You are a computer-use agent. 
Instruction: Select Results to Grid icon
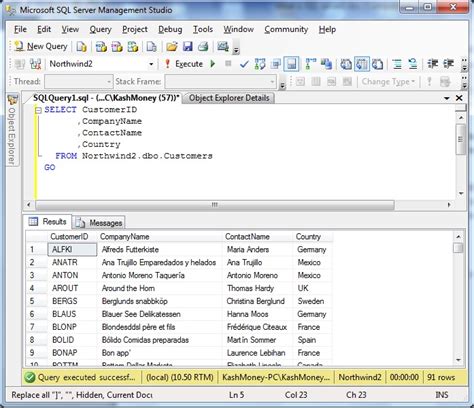coord(362,64)
